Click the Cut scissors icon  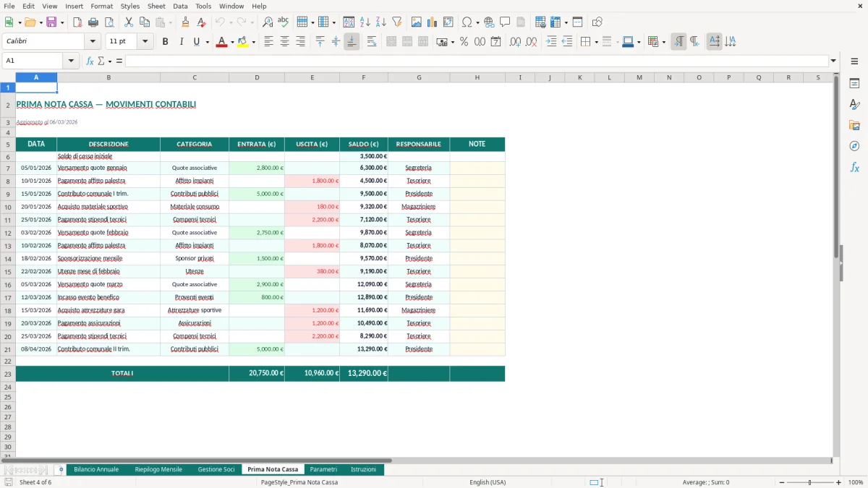128,22
